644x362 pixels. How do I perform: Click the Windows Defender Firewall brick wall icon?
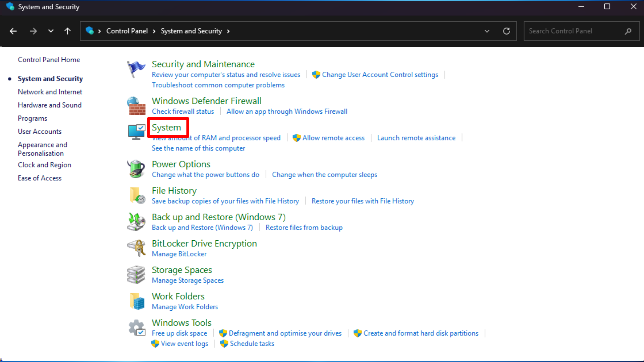click(136, 106)
